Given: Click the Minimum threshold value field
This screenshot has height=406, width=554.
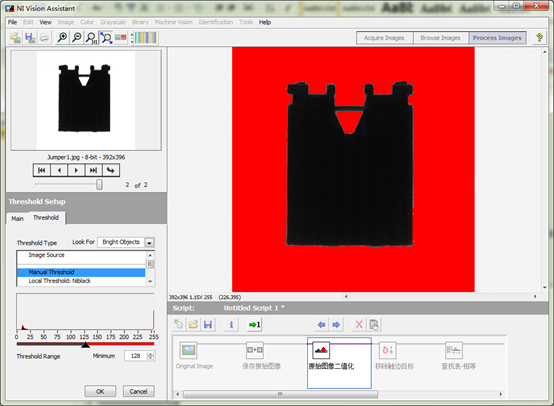Looking at the screenshot, I should 135,356.
